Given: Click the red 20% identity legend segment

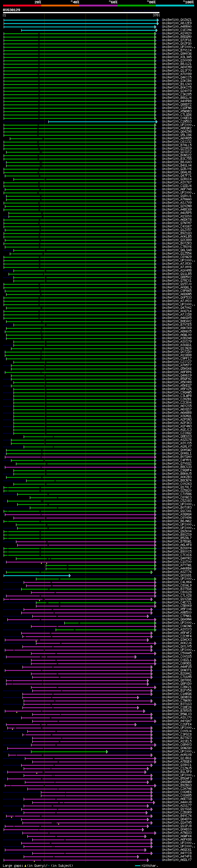Looking at the screenshot, I should (22, 6).
